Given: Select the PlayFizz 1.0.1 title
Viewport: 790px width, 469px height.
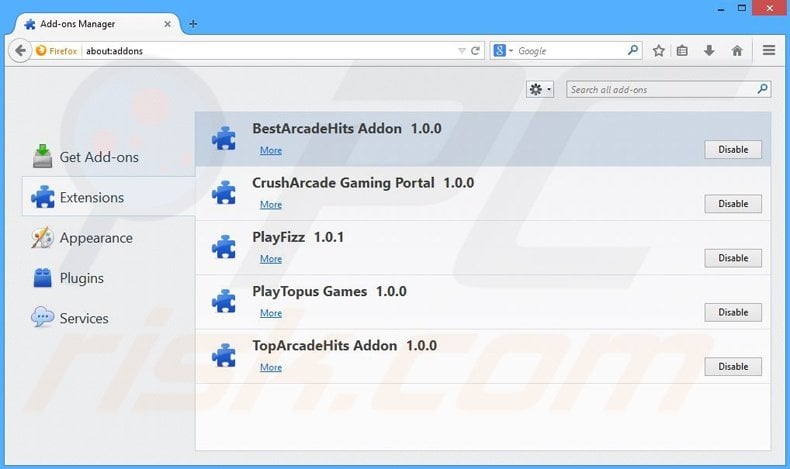Looking at the screenshot, I should point(298,237).
